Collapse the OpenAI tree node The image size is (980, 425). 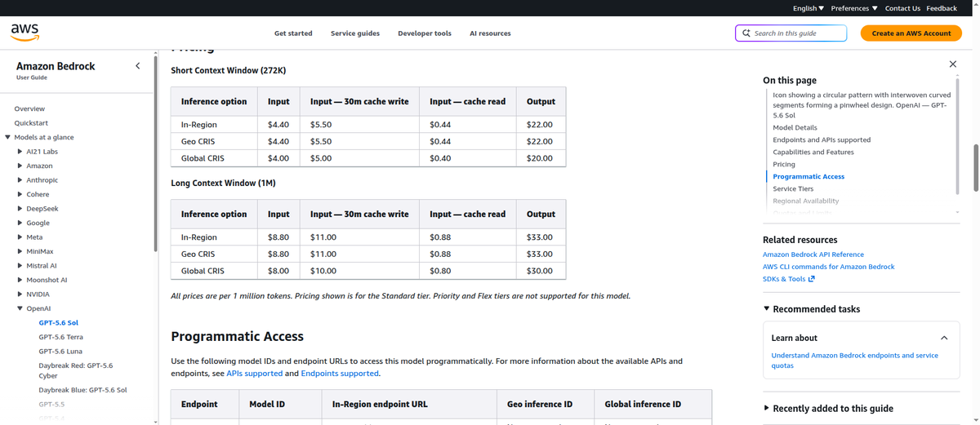tap(20, 308)
